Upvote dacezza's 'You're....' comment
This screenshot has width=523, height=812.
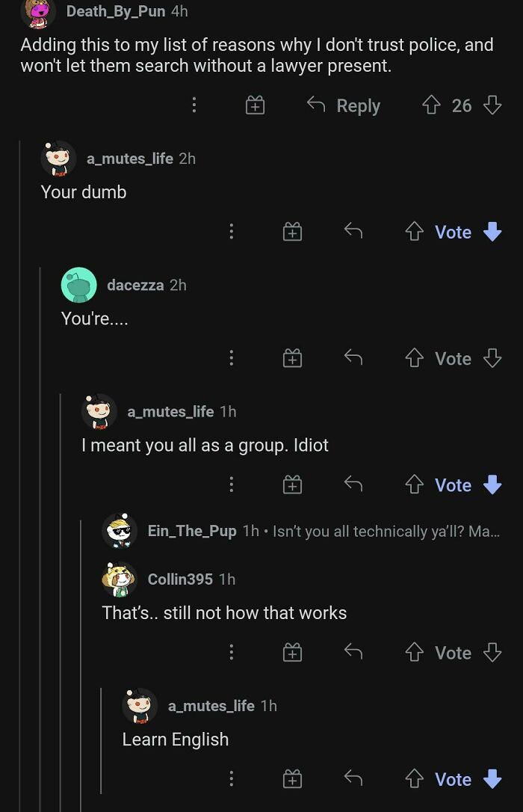tap(415, 359)
